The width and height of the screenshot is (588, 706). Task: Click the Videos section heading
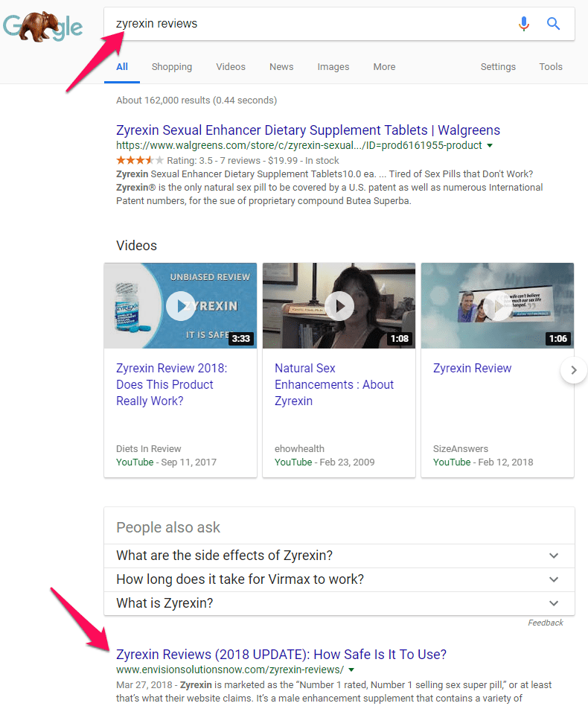click(136, 246)
